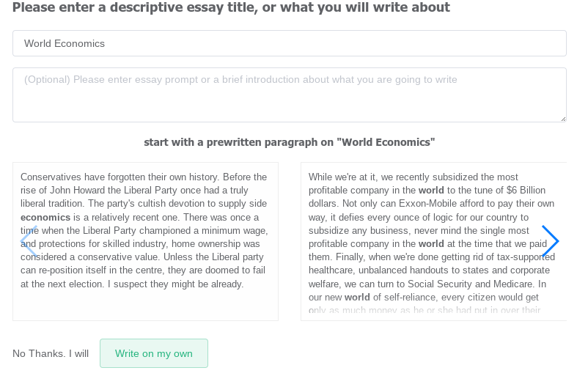Click the bold word "economics" in left paragraph
This screenshot has height=387, width=588.
tap(45, 218)
